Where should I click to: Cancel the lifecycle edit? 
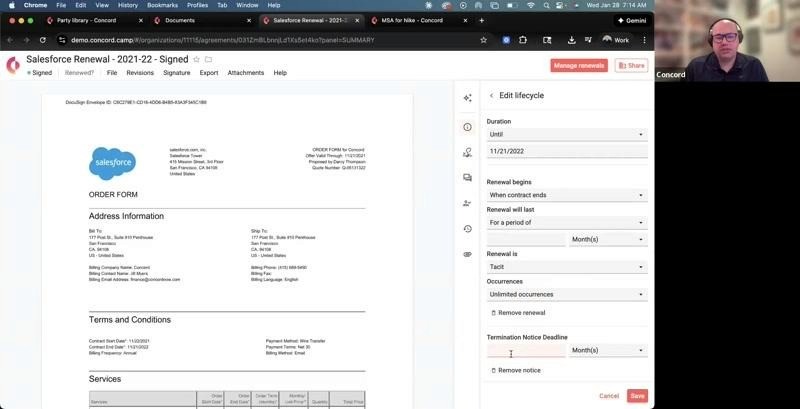pyautogui.click(x=609, y=396)
